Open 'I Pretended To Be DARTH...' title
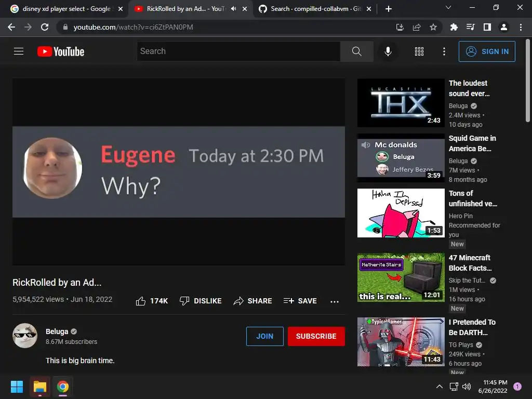The height and width of the screenshot is (399, 532). coord(472,327)
